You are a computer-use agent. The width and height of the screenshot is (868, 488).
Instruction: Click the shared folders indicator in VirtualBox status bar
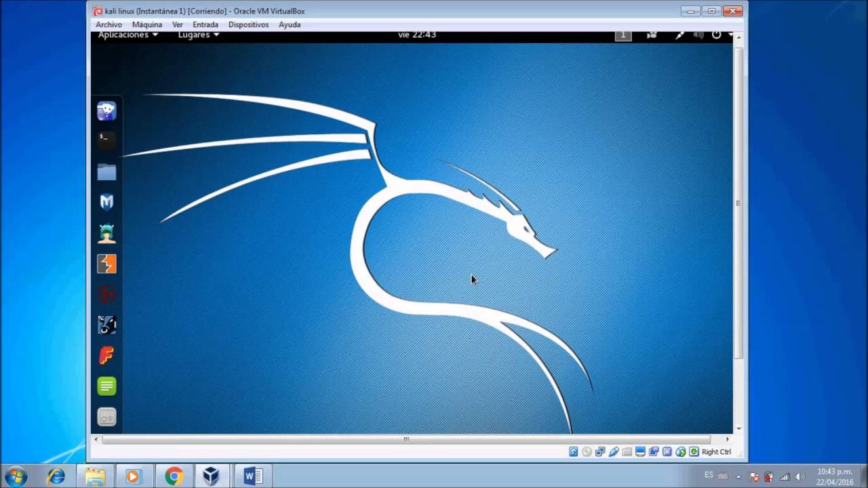tap(627, 451)
